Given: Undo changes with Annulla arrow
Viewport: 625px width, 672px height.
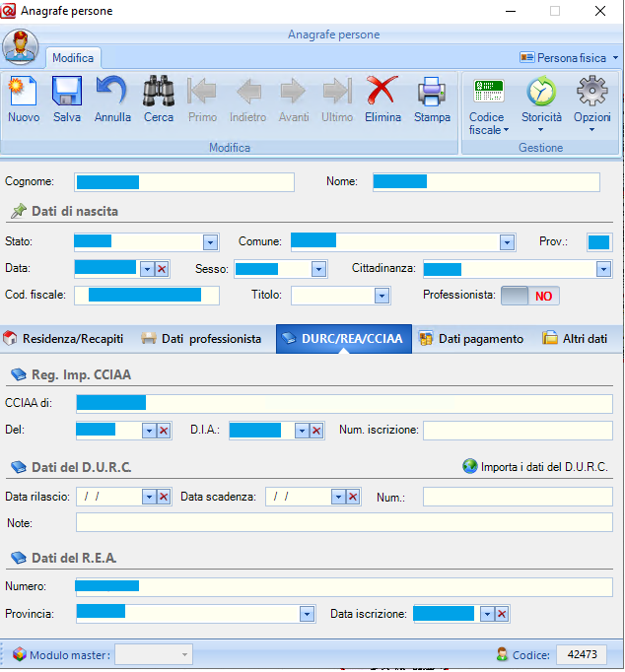Looking at the screenshot, I should [x=111, y=91].
